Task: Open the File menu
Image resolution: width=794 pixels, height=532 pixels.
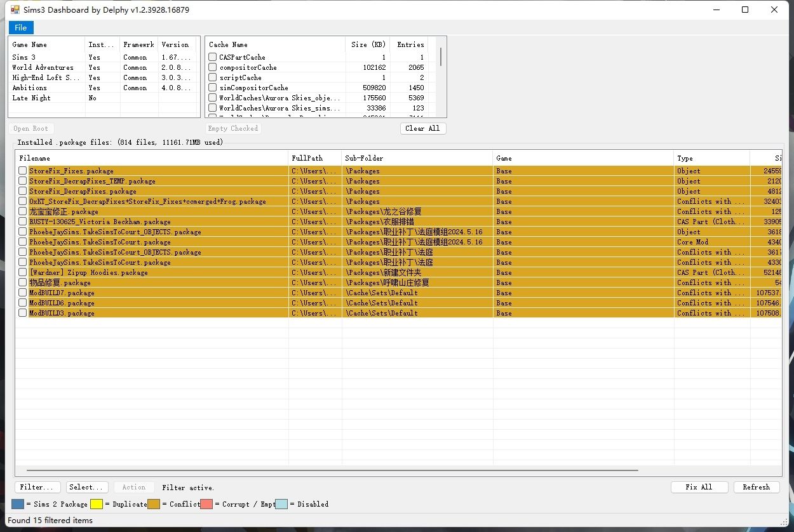Action: click(x=21, y=27)
